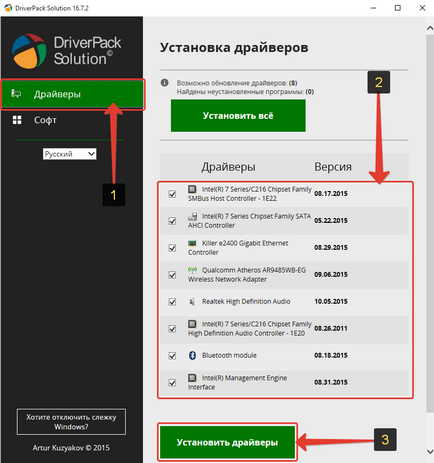
Task: Click the vertical scrollbar thumb
Action: (x=430, y=223)
